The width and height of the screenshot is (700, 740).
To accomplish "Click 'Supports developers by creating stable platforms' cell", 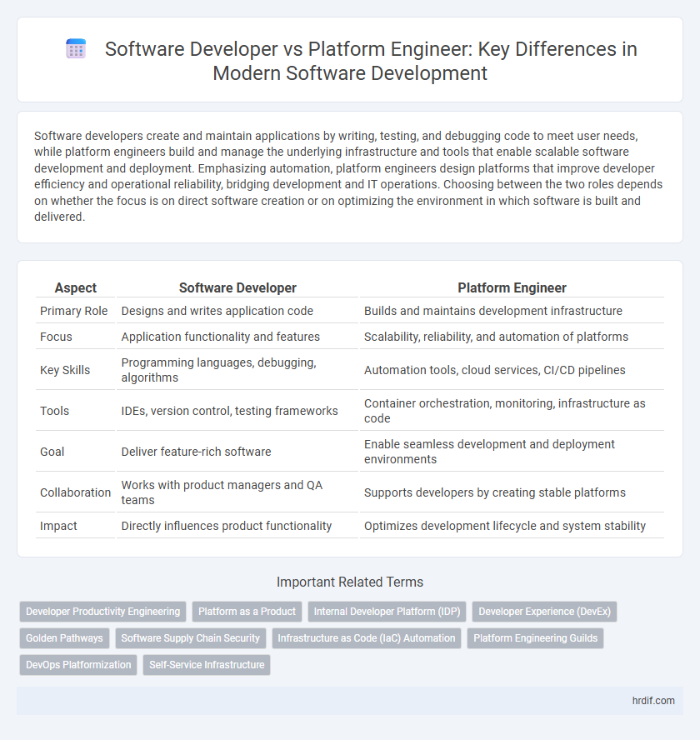I will (x=512, y=492).
